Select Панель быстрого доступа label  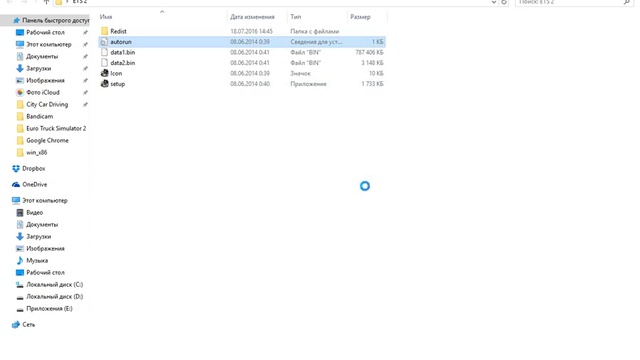[x=56, y=20]
